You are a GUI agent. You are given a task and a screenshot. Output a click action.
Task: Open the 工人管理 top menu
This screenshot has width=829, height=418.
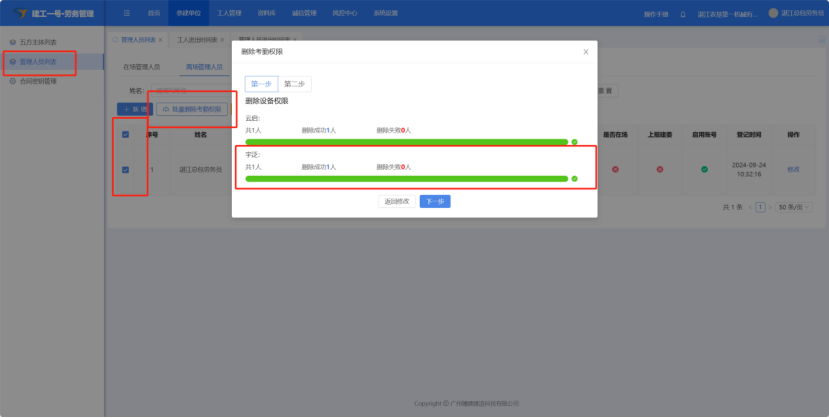(229, 13)
